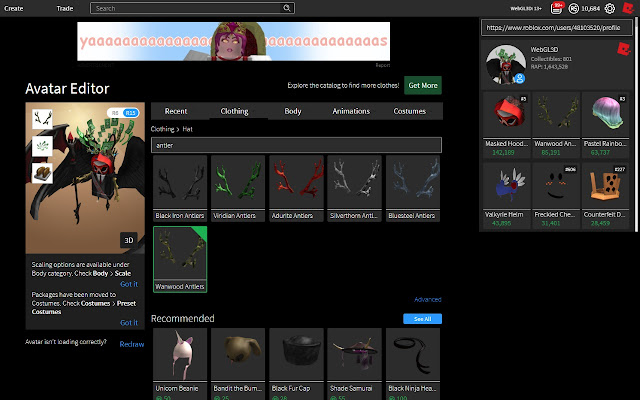Open the Advanced link
Screen dimensions: 640x400
(428, 299)
